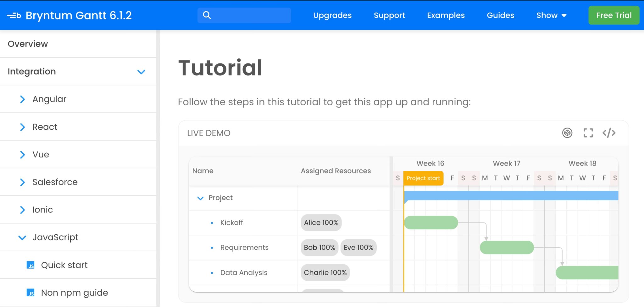Open the Overview sidebar item

(78, 44)
